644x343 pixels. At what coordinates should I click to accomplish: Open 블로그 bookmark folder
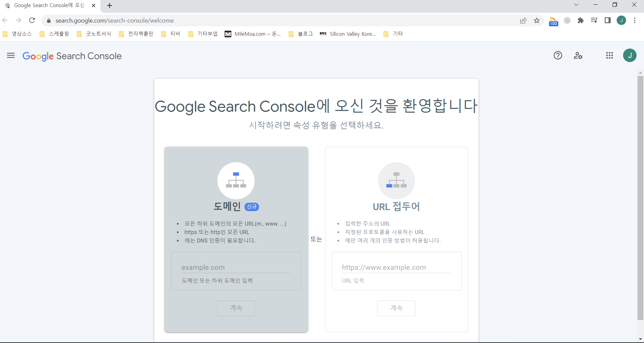301,34
